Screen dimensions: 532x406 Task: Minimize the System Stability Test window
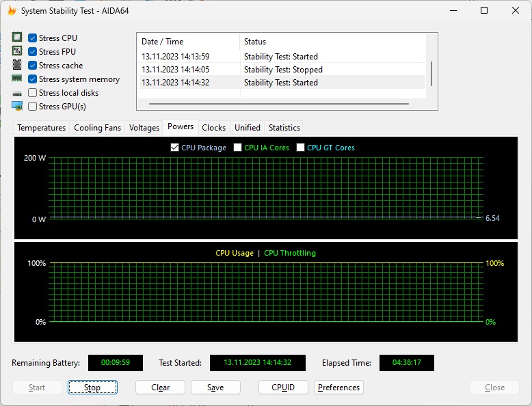(453, 10)
